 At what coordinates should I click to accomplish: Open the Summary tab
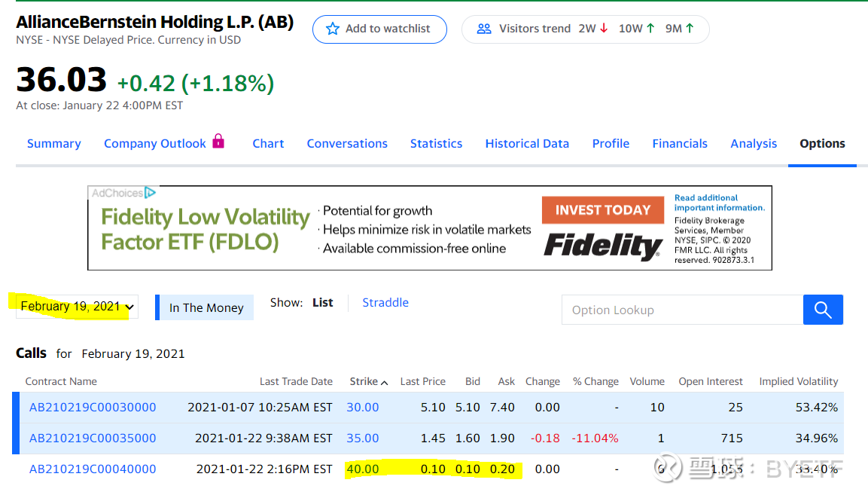click(x=53, y=144)
